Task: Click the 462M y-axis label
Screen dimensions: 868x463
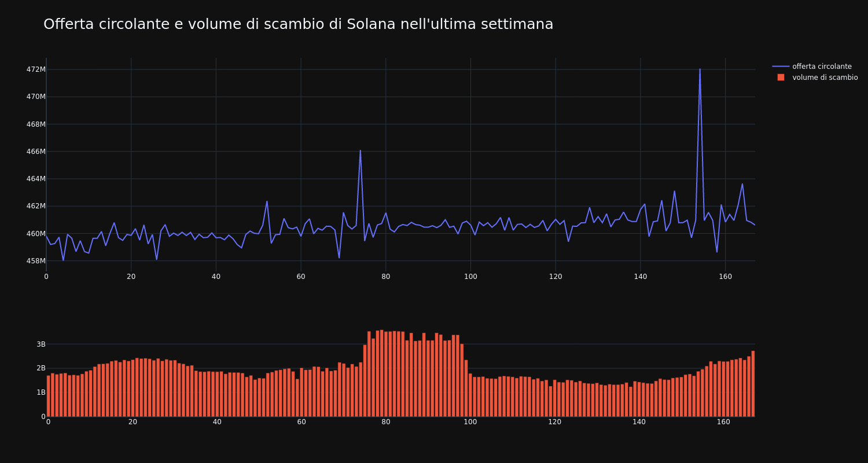Action: (x=36, y=206)
